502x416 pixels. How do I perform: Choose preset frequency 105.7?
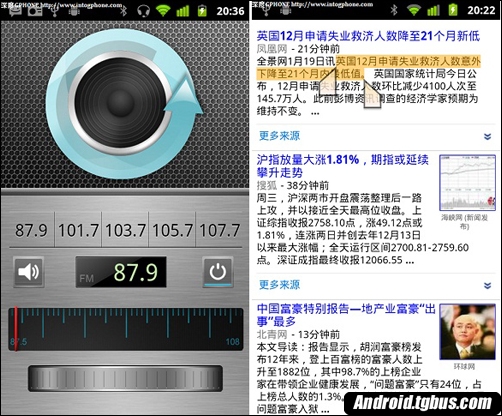coord(173,230)
